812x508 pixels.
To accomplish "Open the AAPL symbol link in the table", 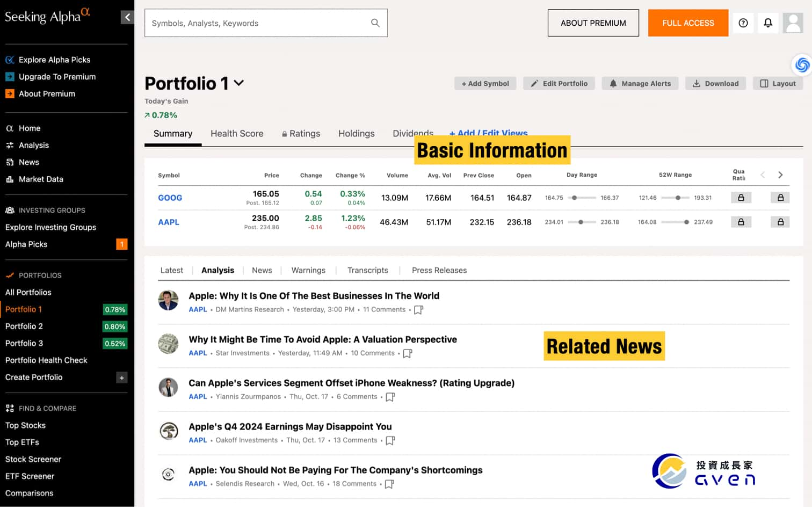I will click(169, 222).
